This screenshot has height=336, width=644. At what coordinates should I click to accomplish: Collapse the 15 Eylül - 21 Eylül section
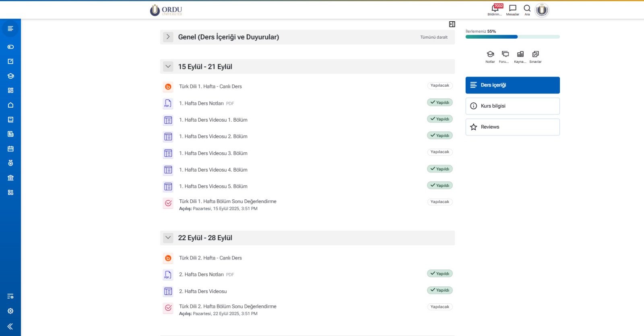[168, 66]
